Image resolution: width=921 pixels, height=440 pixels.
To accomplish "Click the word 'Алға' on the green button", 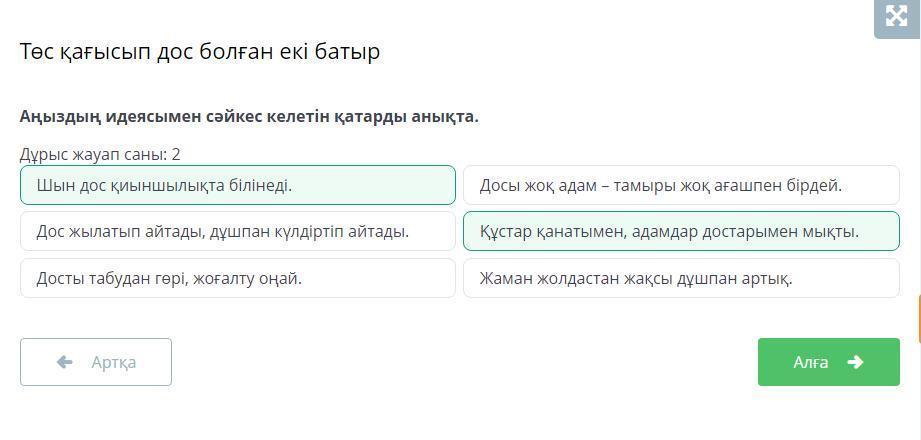I will point(810,362).
